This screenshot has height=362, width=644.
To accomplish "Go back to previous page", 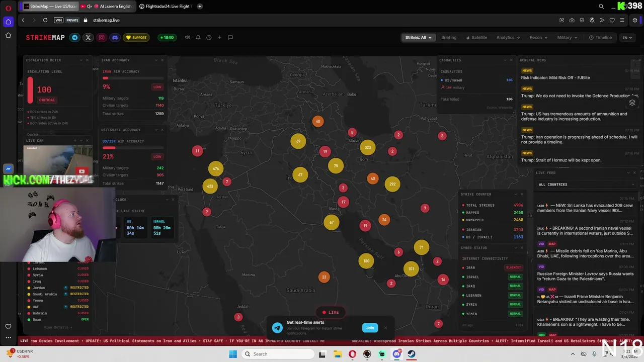I will tap(23, 20).
